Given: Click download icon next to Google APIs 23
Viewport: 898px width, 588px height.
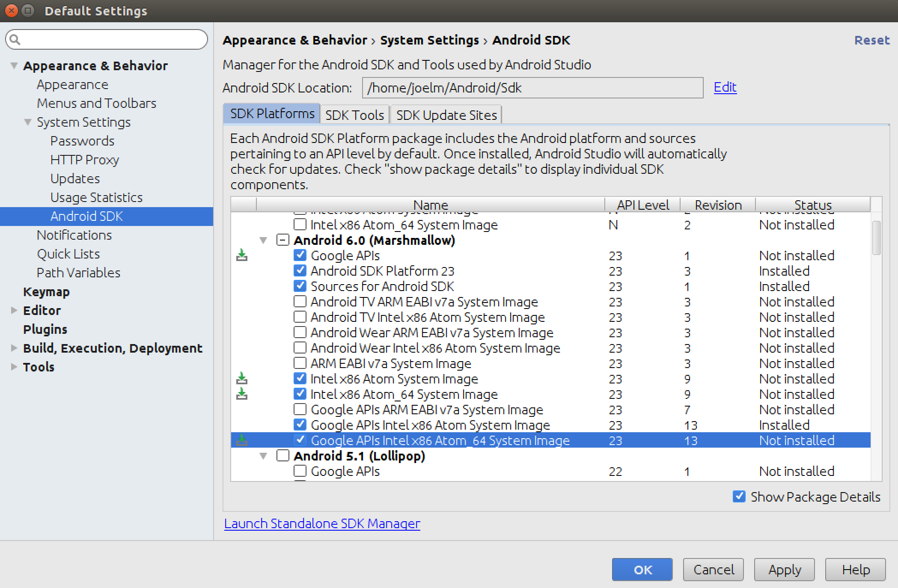Looking at the screenshot, I should point(242,255).
